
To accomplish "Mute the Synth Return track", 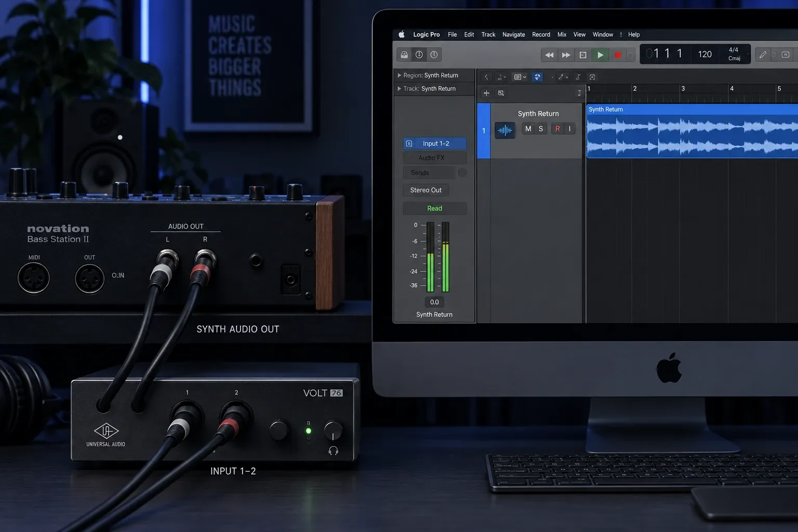I will (x=528, y=129).
